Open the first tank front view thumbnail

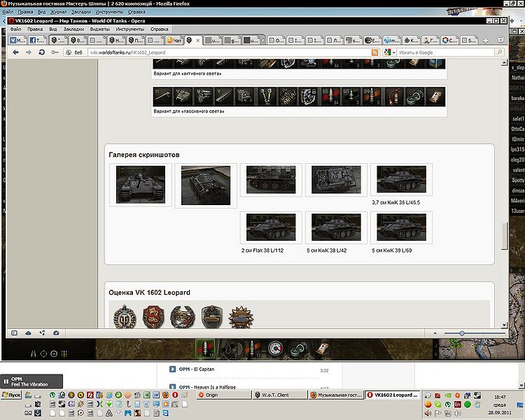coord(141,185)
